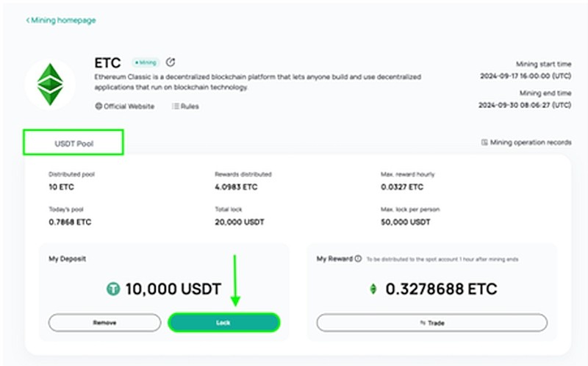The image size is (588, 366).
Task: Click the ETC heading text
Action: tap(107, 62)
